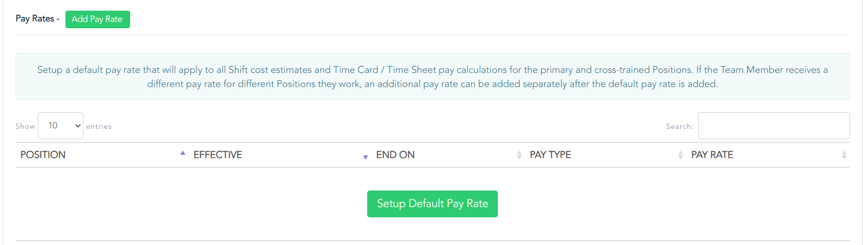The width and height of the screenshot is (868, 245).
Task: Click the entries label after the dropdown
Action: click(x=99, y=126)
